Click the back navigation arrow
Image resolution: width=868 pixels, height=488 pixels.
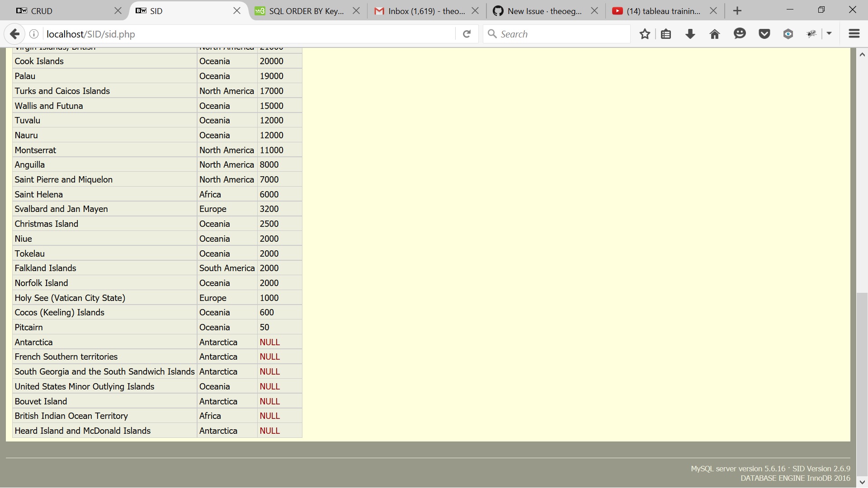click(x=14, y=34)
